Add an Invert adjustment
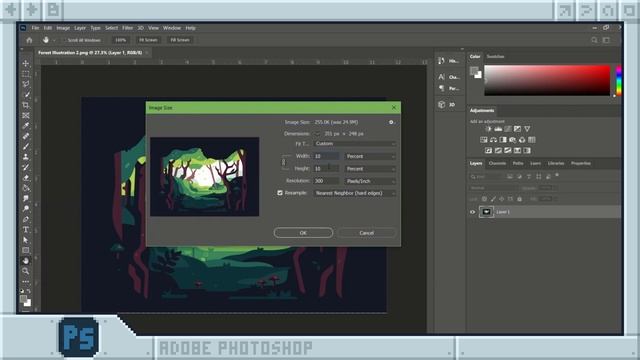 [x=488, y=151]
